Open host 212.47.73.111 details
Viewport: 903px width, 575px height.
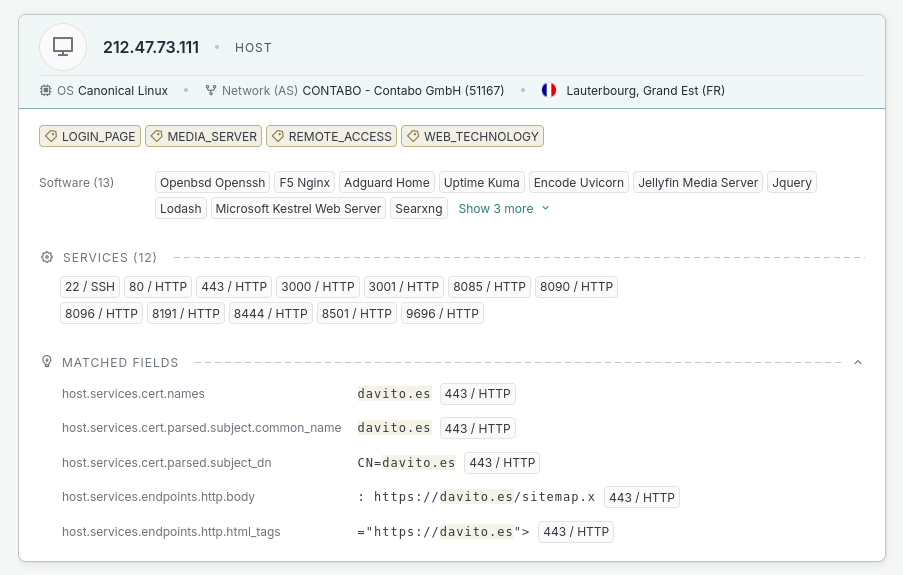[x=151, y=47]
